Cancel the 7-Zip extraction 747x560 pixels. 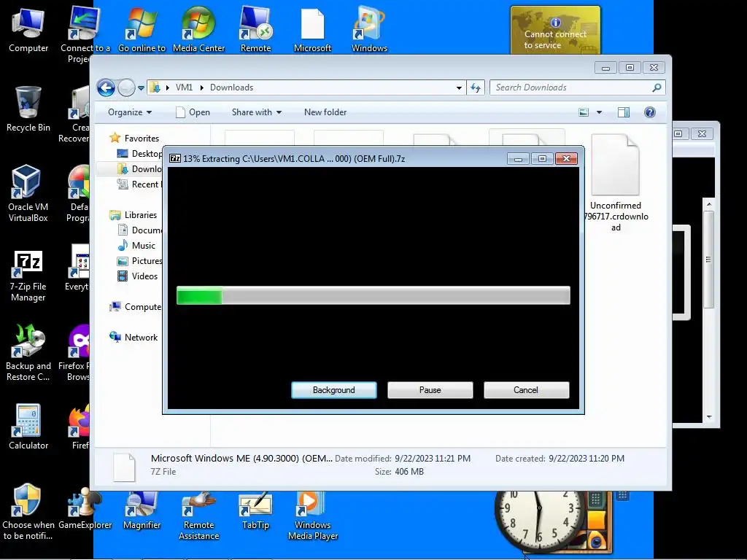click(526, 390)
